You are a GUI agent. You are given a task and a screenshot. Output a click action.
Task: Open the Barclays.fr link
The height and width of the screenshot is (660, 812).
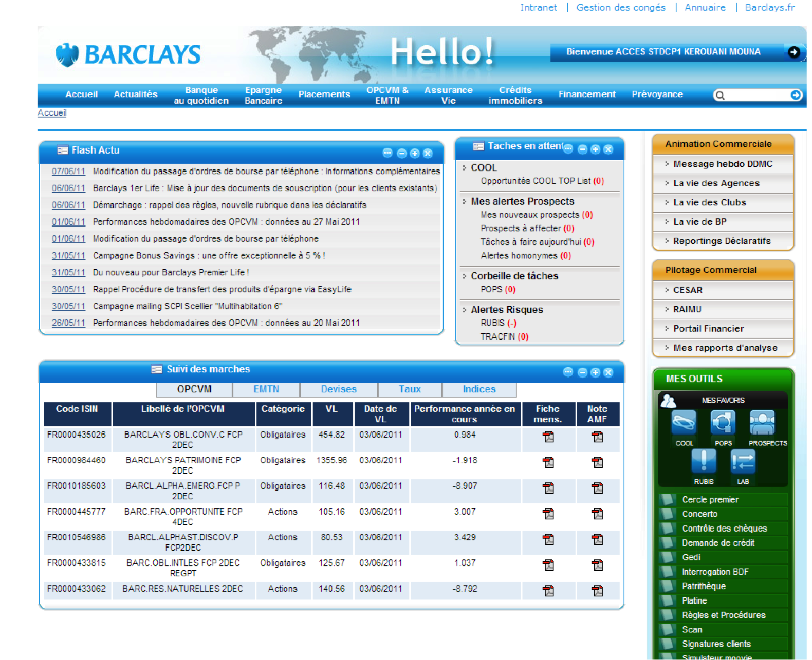(x=769, y=8)
